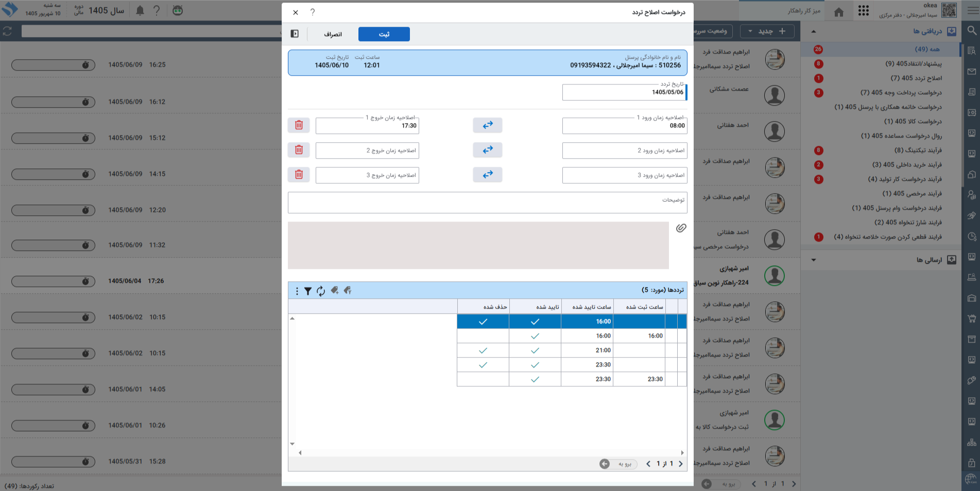Click the توضیحات description box
980x491 pixels.
487,202
